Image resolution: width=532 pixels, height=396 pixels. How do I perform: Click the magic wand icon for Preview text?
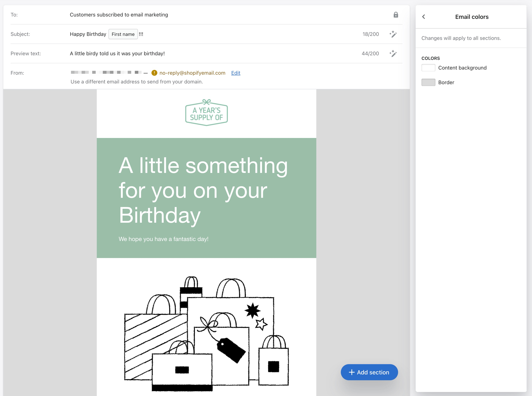pyautogui.click(x=393, y=53)
